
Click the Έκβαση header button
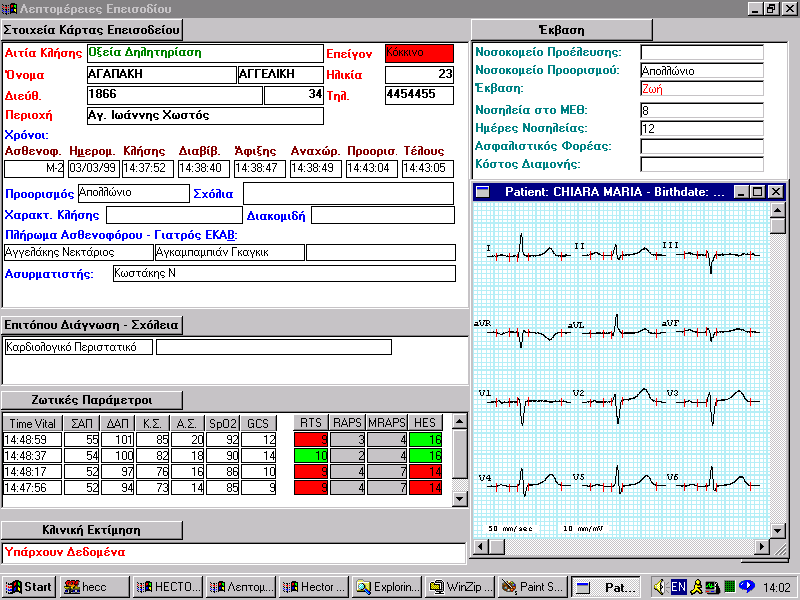click(562, 30)
